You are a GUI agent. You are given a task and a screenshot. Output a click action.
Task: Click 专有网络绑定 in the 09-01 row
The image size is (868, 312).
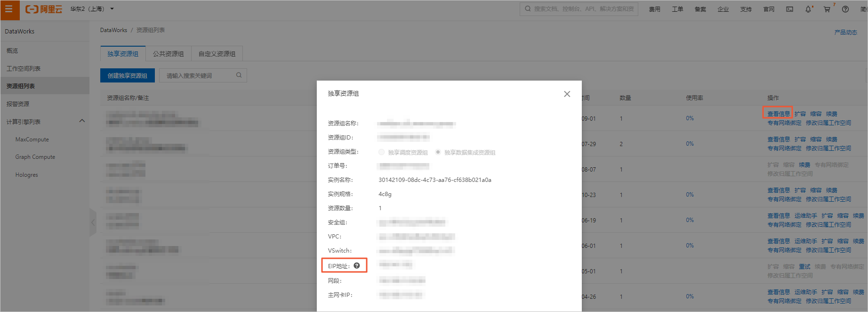pos(784,123)
